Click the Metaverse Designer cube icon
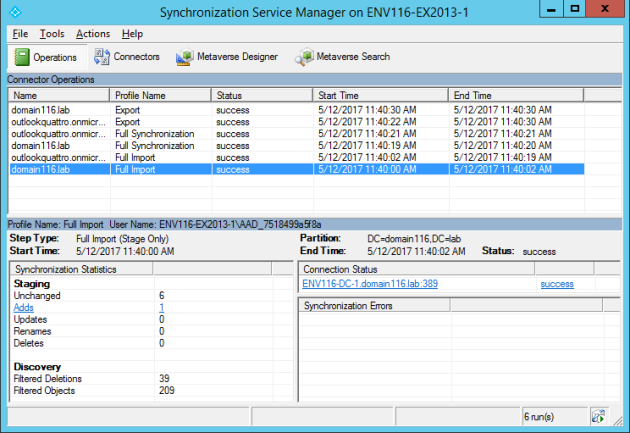Screen dimensions: 630x433 tap(184, 57)
